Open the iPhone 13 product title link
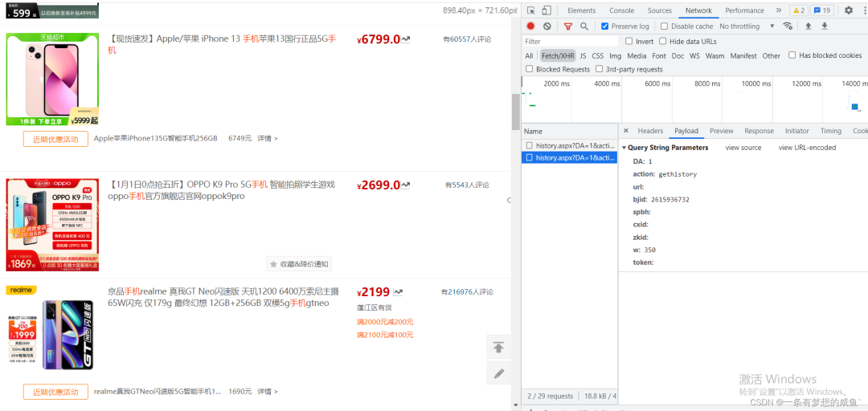The width and height of the screenshot is (868, 411). click(223, 45)
